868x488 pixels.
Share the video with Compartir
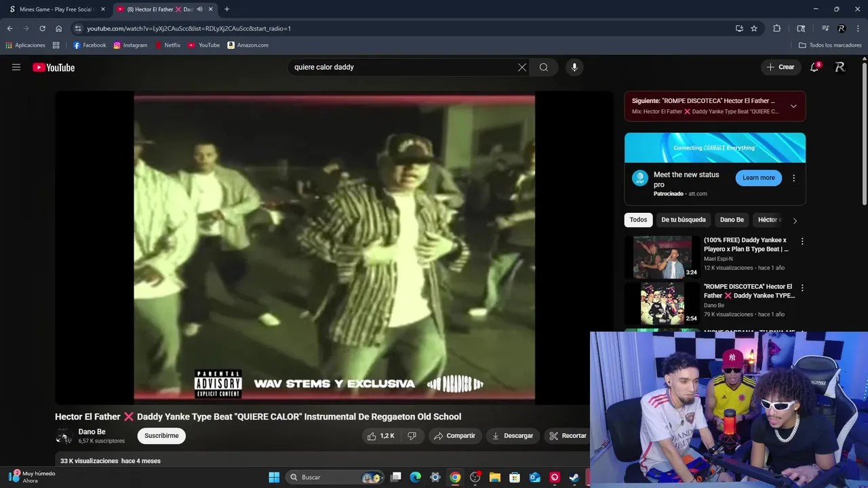click(455, 436)
